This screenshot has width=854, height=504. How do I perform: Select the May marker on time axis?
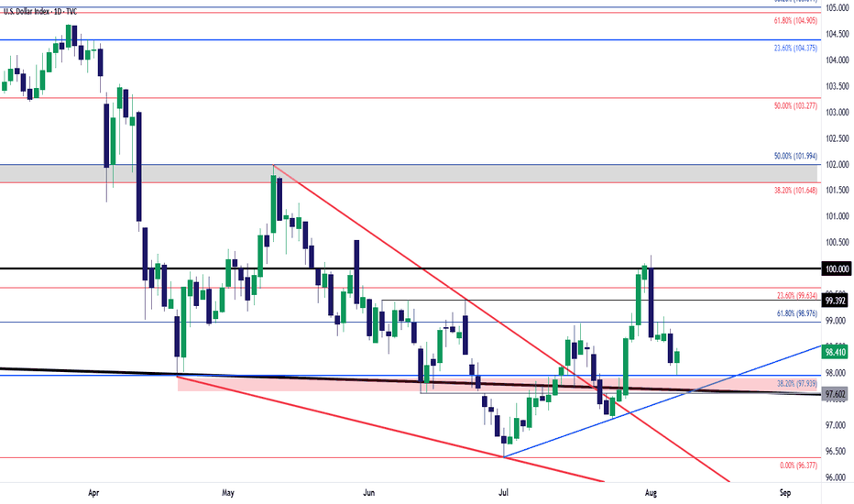pos(227,493)
